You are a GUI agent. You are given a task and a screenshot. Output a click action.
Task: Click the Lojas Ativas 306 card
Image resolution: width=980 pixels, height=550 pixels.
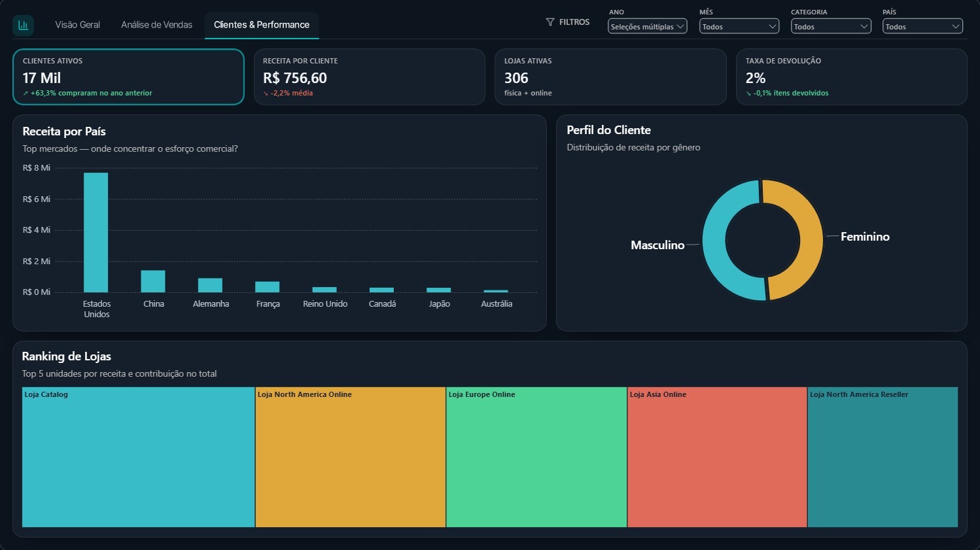(610, 77)
